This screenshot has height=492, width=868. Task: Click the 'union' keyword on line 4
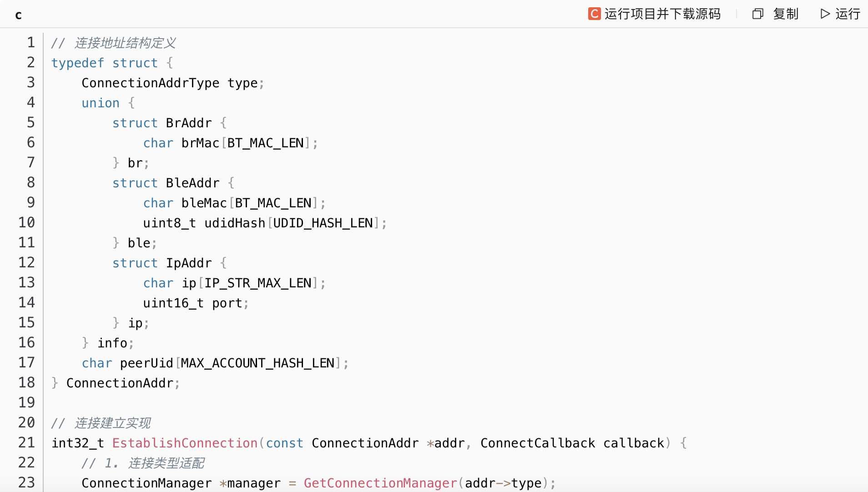pyautogui.click(x=101, y=103)
